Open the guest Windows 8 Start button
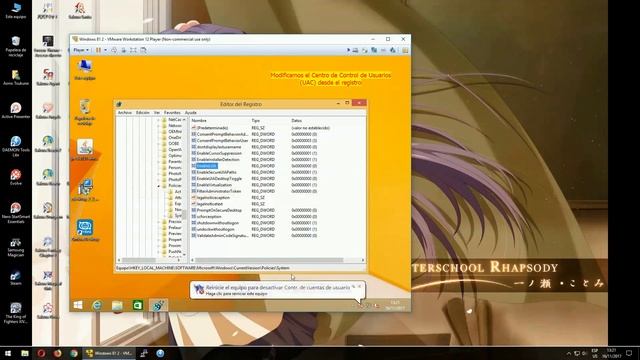The image size is (640, 360). 78,305
